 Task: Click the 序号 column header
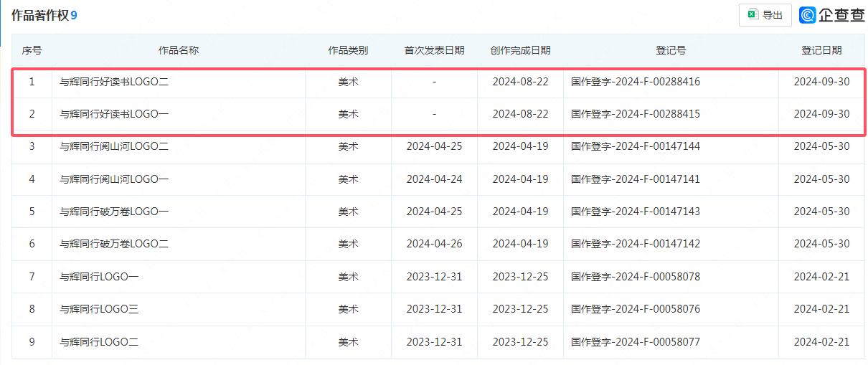[x=32, y=50]
